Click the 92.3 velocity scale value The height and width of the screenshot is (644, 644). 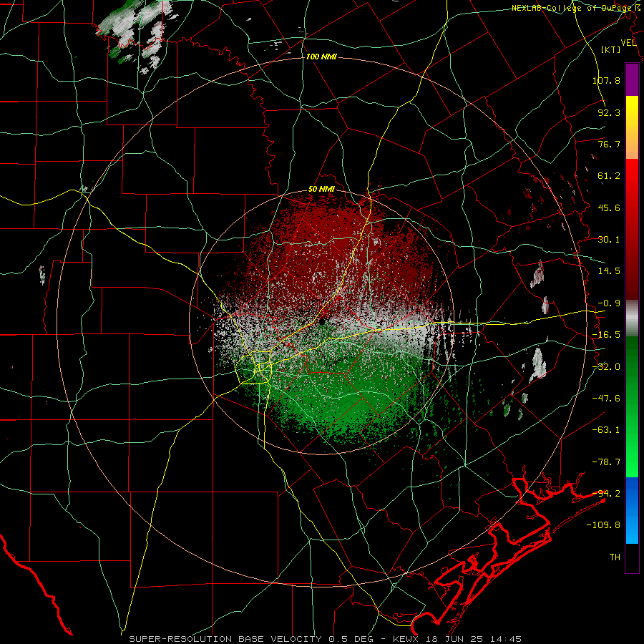coord(609,112)
